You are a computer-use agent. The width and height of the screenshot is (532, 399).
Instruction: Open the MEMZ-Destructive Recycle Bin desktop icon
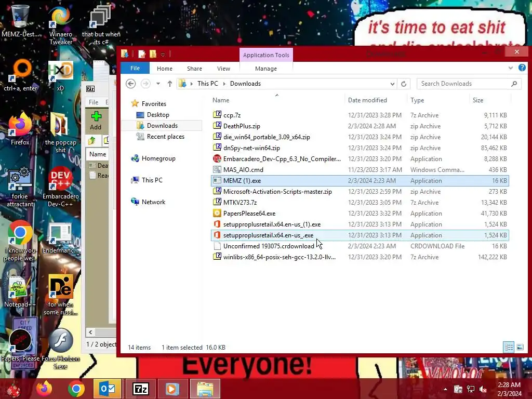coord(20,20)
